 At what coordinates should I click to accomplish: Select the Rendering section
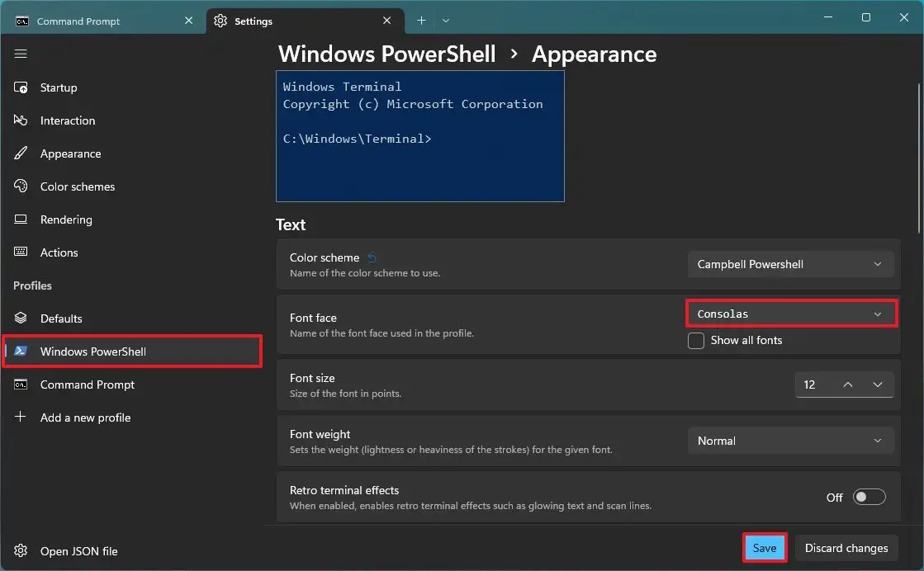pyautogui.click(x=65, y=219)
